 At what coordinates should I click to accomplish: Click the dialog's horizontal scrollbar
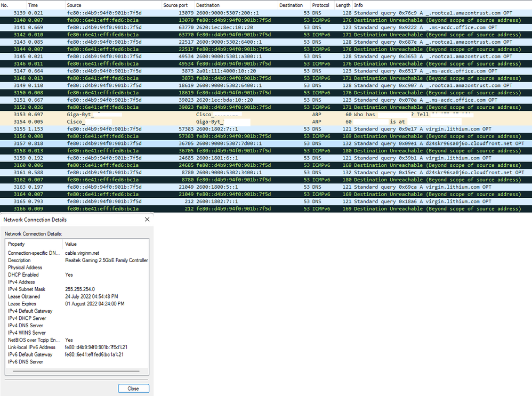pyautogui.click(x=76, y=371)
